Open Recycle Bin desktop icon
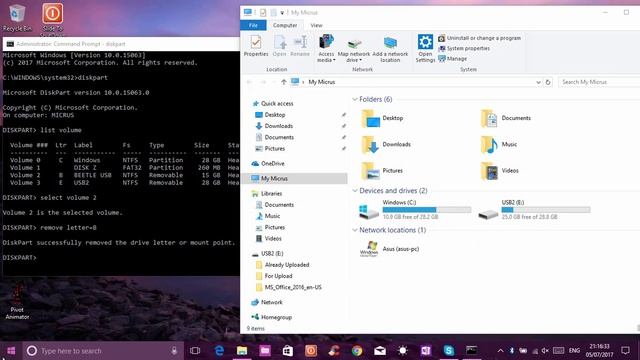This screenshot has height=360, width=640. (17, 18)
